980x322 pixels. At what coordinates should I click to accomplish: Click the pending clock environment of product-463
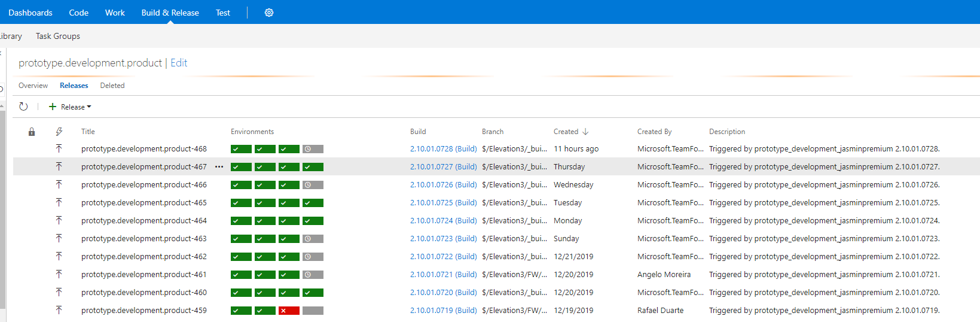click(x=313, y=239)
